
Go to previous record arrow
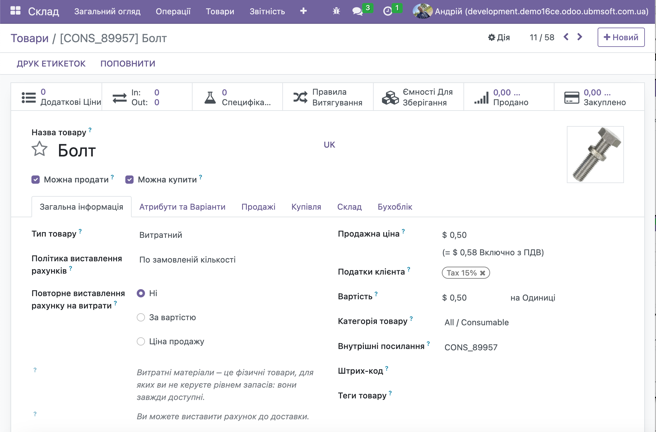click(566, 37)
